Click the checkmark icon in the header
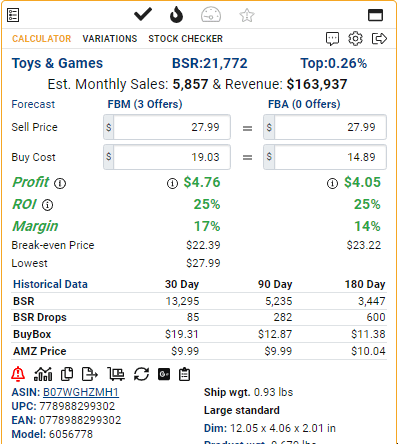 click(143, 15)
